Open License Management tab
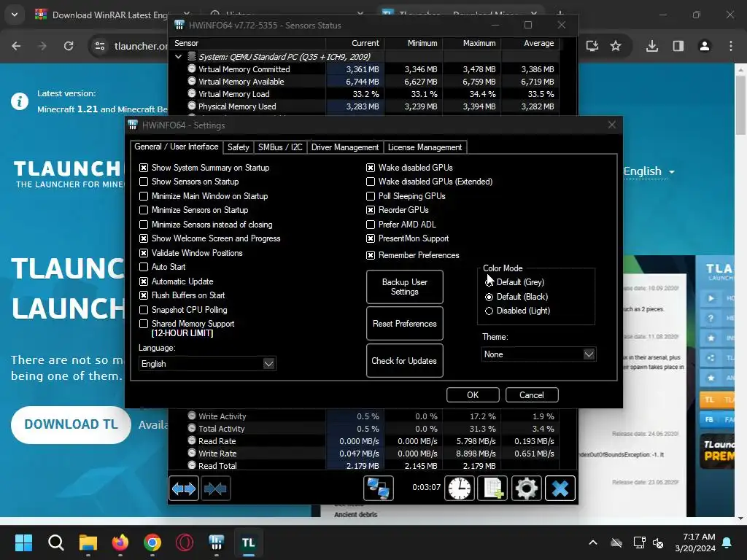The image size is (747, 560). tap(425, 147)
